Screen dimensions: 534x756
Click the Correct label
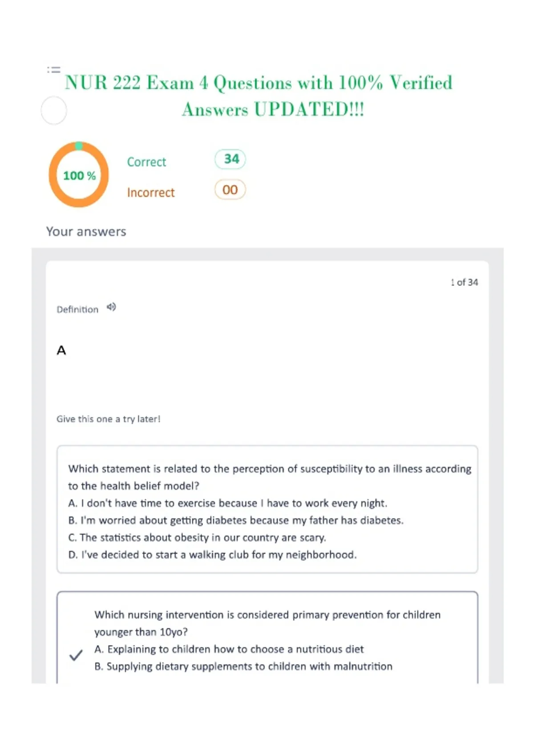click(146, 162)
